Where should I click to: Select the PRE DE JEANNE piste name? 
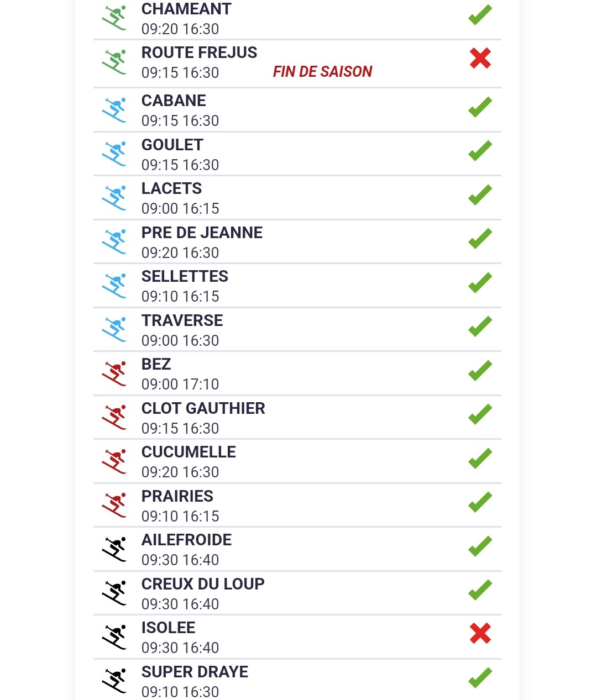202,233
